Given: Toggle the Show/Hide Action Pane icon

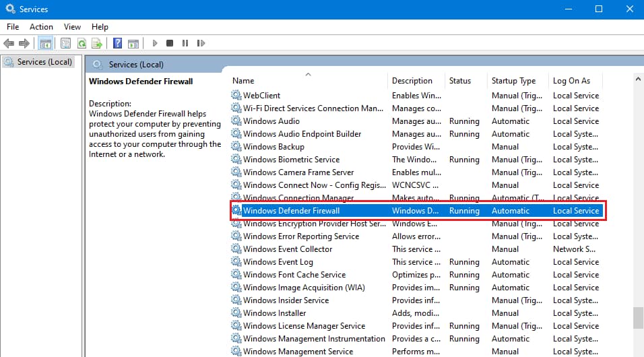Looking at the screenshot, I should click(x=133, y=43).
